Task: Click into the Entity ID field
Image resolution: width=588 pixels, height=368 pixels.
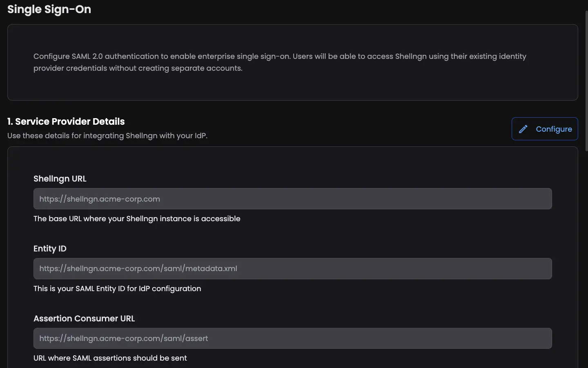Action: (292, 269)
